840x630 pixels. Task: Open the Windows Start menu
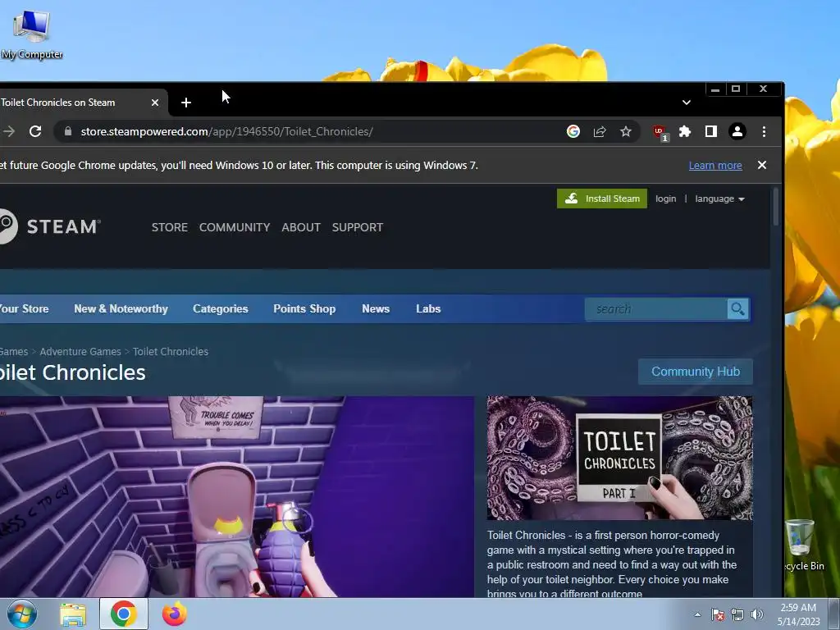click(x=22, y=614)
